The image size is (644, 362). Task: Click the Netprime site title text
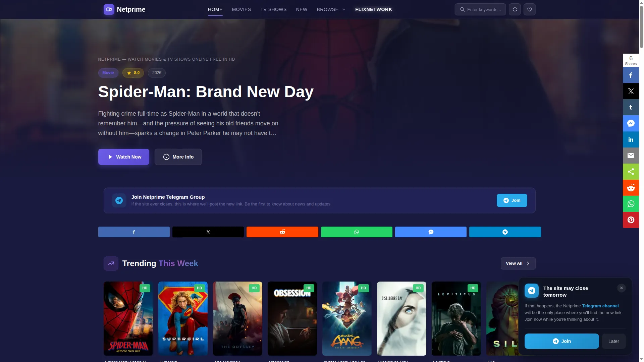coord(131,9)
